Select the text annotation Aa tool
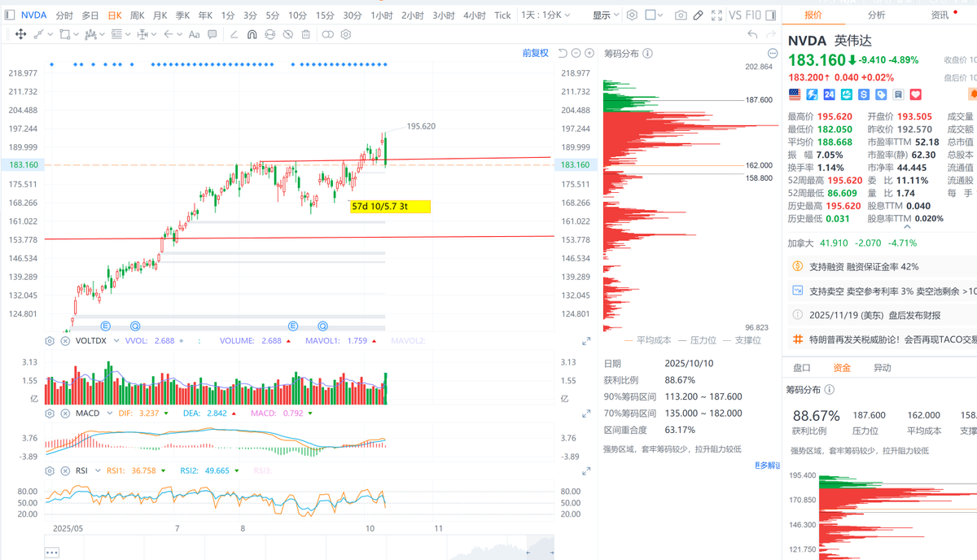Screen dimensions: 977x560 point(194,34)
